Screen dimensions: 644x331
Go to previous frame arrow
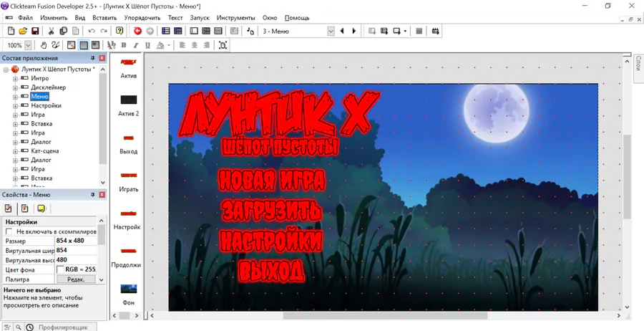point(342,31)
